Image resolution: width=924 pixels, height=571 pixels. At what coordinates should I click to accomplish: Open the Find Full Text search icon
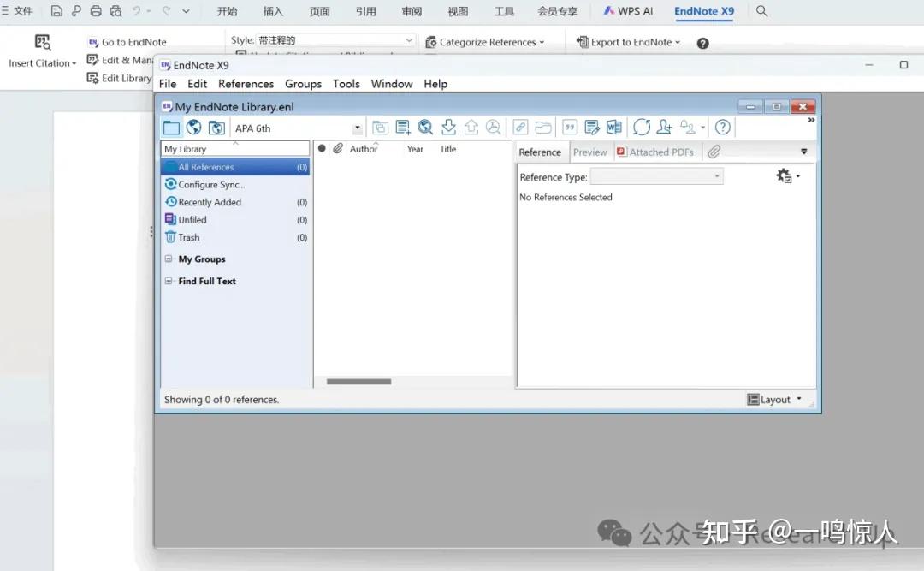tap(494, 127)
